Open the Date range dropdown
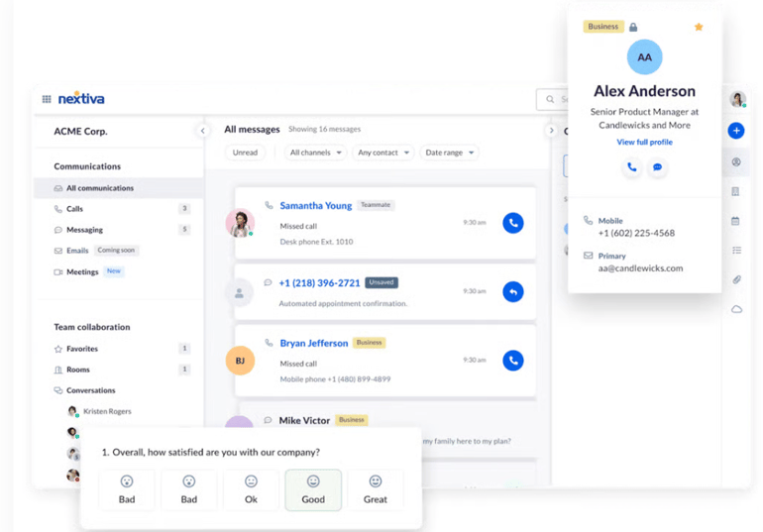The image size is (763, 532). 449,153
